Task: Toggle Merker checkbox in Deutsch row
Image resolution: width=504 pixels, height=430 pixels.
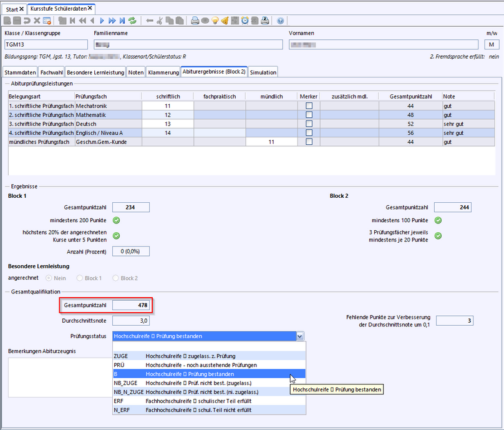Action: (309, 124)
